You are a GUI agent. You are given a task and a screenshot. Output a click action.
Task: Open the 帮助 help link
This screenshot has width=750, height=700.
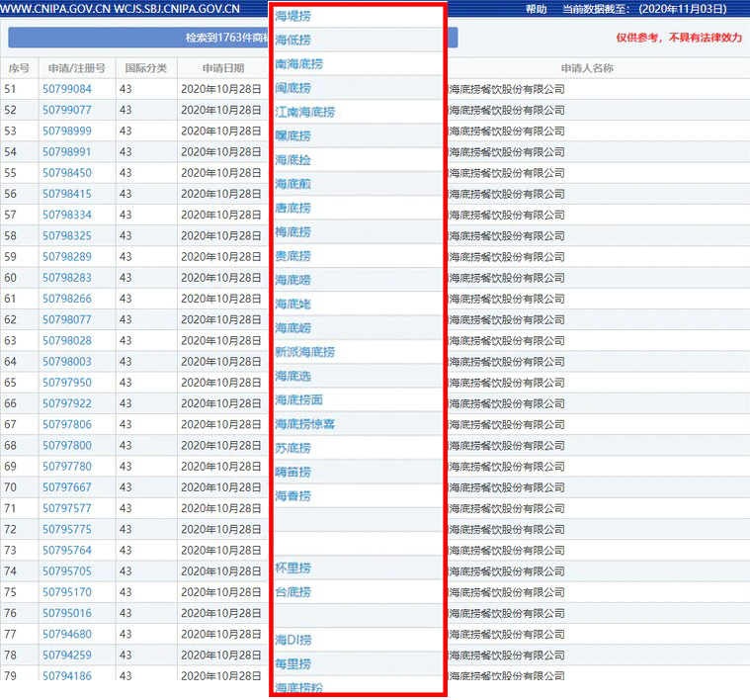tap(536, 9)
